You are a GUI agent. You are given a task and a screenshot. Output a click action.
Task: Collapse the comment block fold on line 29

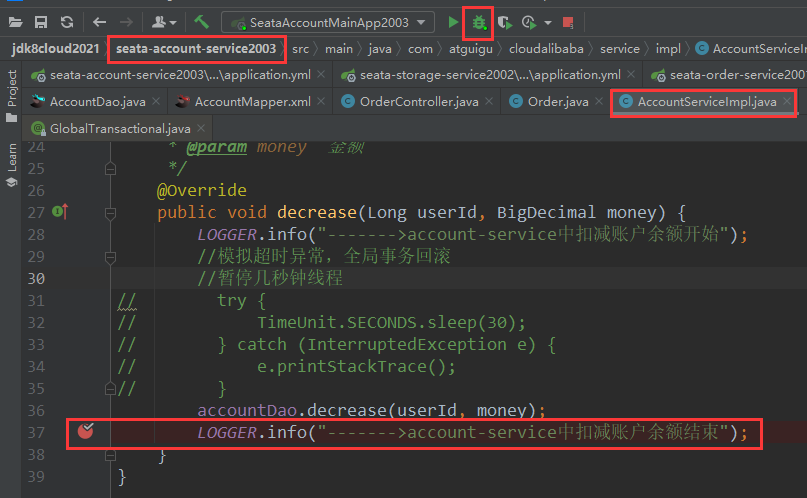click(x=110, y=257)
